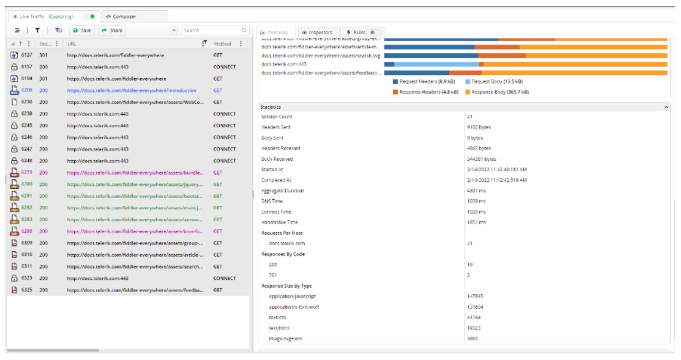Click the Aggregate Duration label
The height and width of the screenshot is (360, 681).
coord(282,191)
